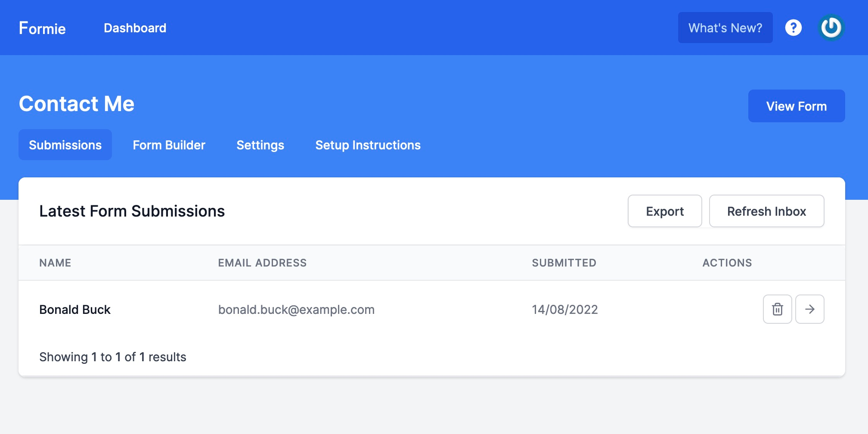
Task: Click the View Form button
Action: point(796,106)
